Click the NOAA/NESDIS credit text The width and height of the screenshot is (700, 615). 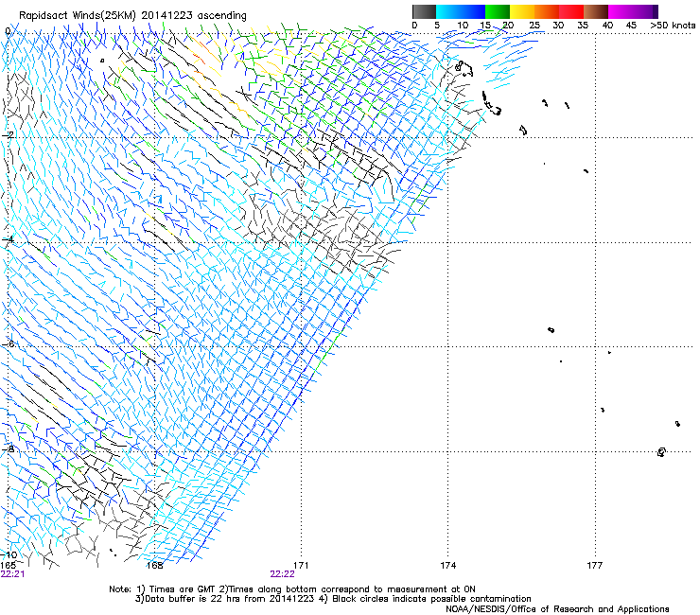click(557, 609)
